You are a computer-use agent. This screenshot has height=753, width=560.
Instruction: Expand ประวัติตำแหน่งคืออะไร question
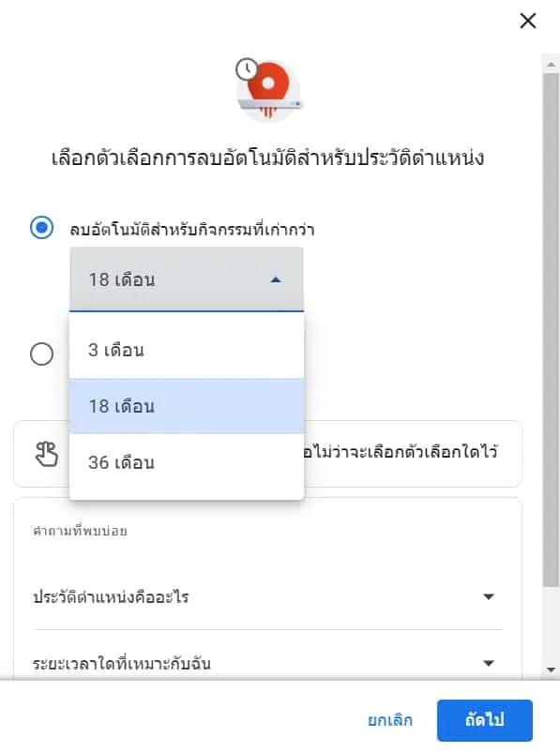coord(268,597)
